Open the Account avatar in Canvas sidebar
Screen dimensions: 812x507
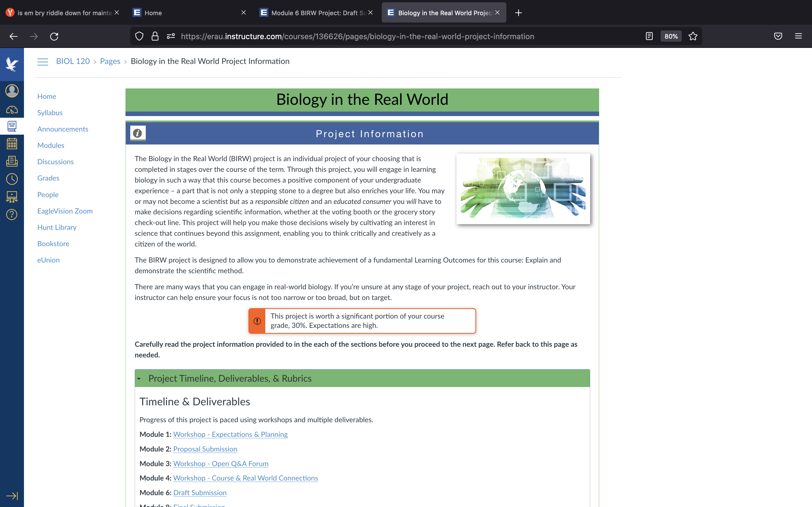click(12, 91)
